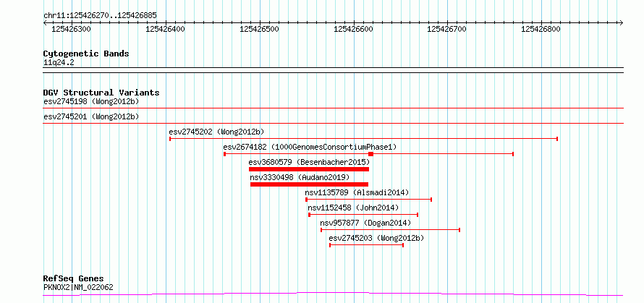Click the DGV Structural Variants track heading

101,93
